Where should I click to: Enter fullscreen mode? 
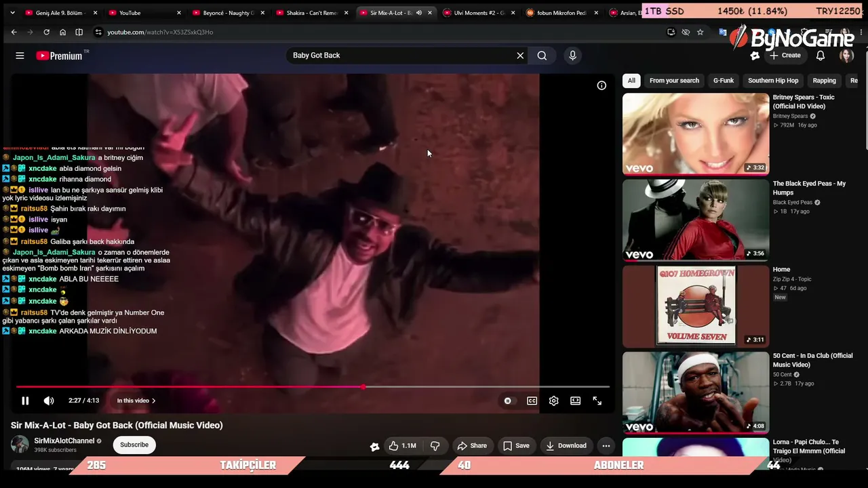pyautogui.click(x=597, y=401)
